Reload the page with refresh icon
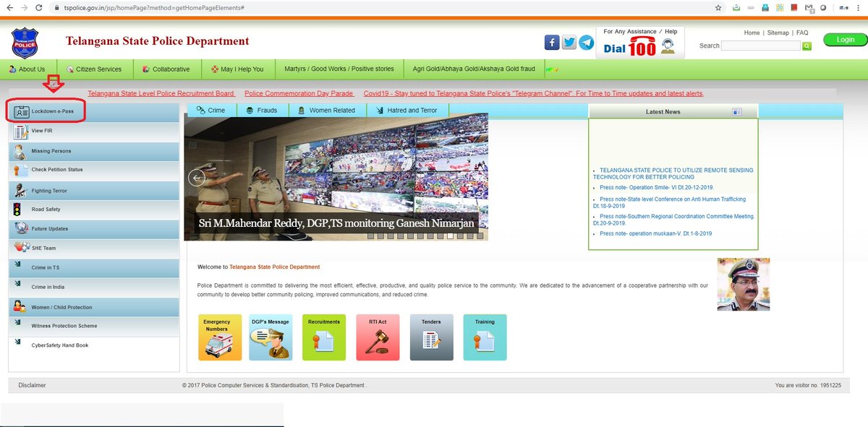 click(x=40, y=7)
